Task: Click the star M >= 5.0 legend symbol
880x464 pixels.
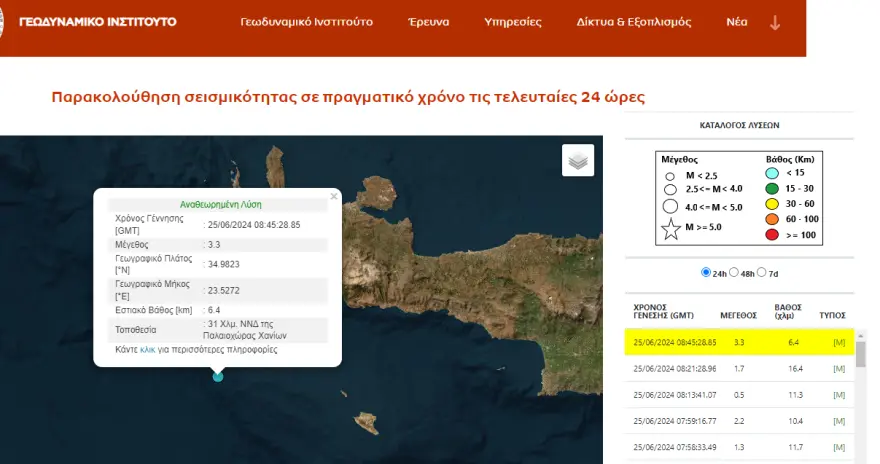Action: tap(671, 226)
